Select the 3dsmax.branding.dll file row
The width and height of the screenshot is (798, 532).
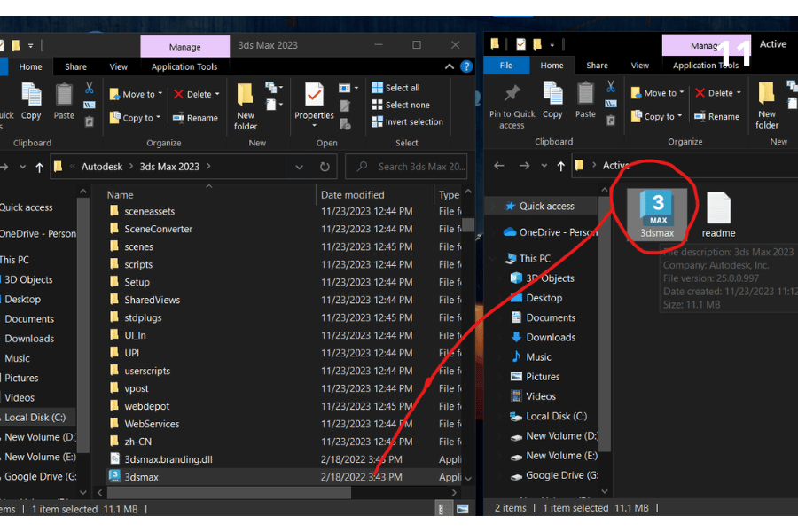click(x=168, y=459)
